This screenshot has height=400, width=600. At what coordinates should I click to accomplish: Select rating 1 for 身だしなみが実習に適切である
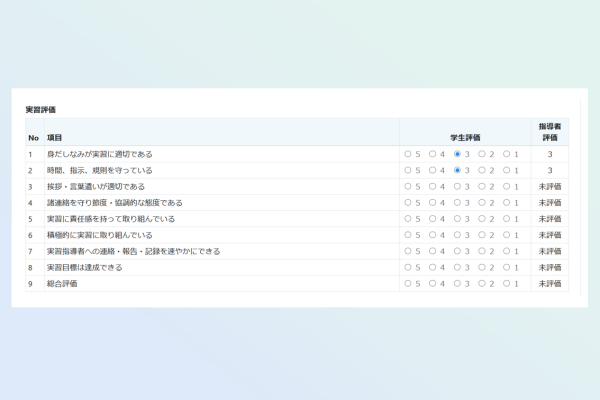(x=506, y=155)
